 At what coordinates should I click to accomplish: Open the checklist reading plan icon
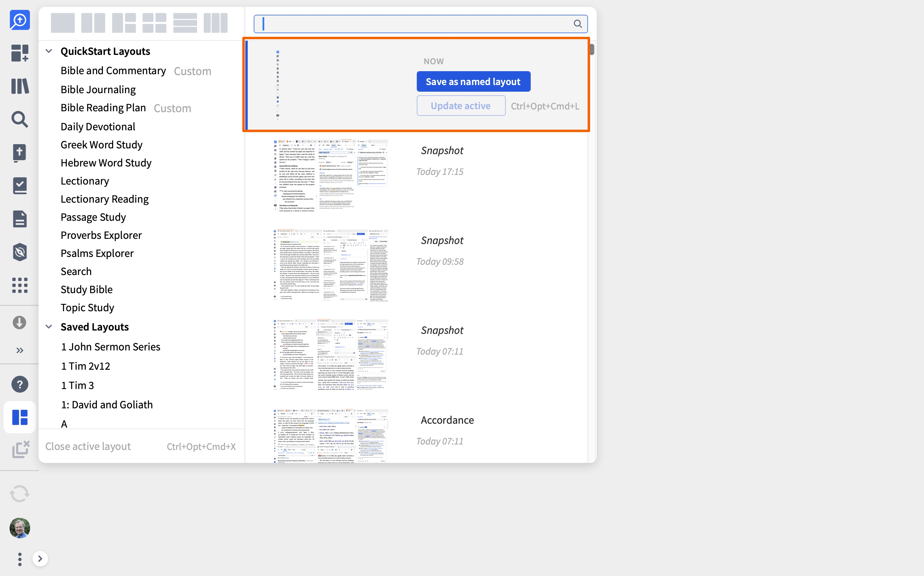20,185
